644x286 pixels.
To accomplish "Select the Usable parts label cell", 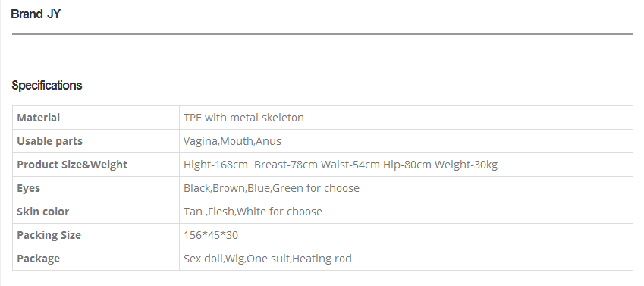I will [x=96, y=141].
